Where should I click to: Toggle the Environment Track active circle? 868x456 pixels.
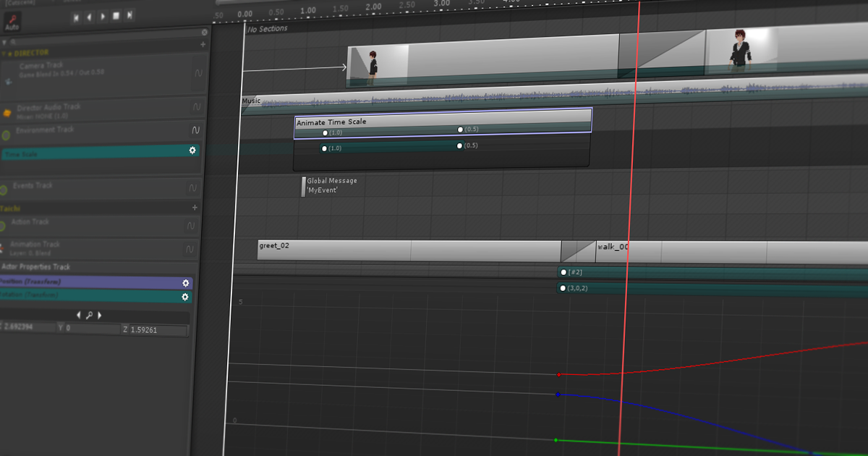[x=5, y=135]
